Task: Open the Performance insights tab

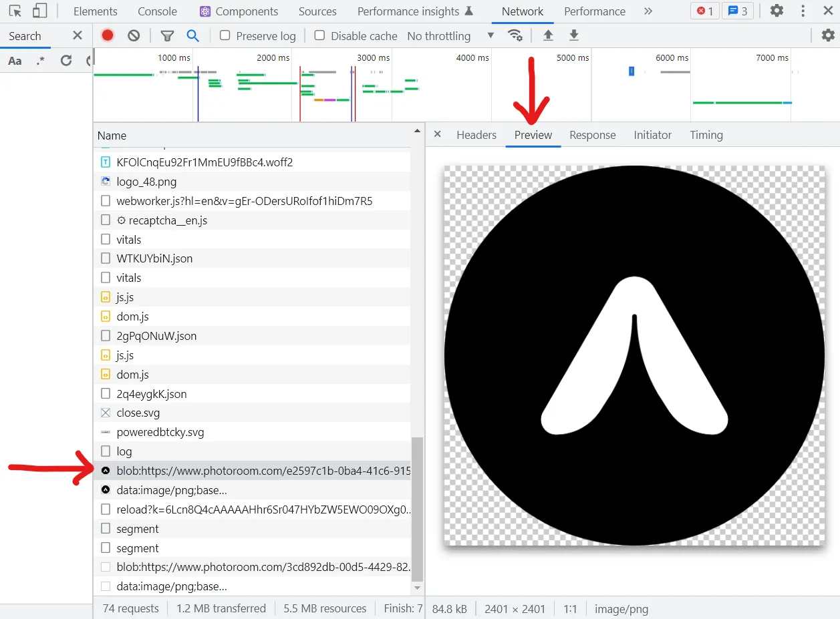Action: [415, 11]
